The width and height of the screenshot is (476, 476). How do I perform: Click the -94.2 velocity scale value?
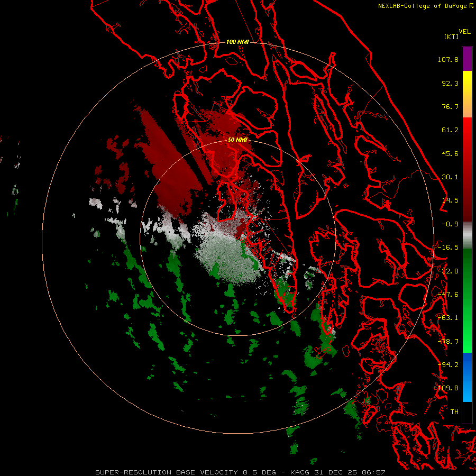pos(448,365)
